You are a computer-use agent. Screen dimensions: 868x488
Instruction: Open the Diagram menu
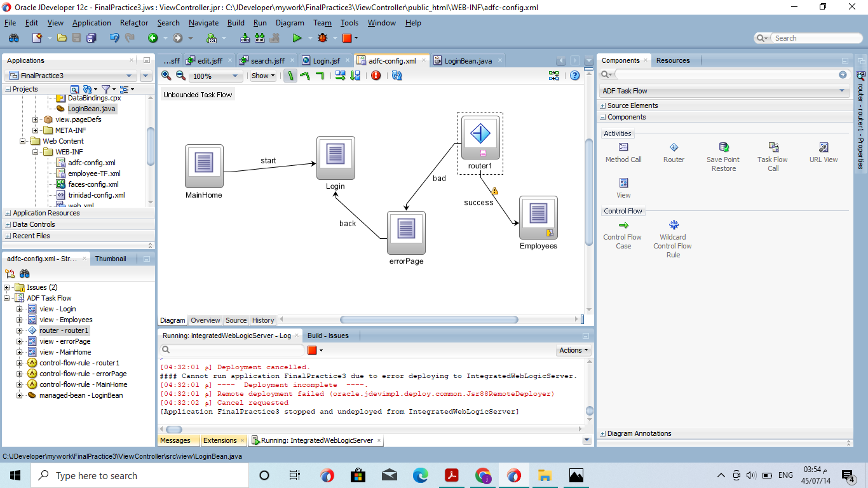290,23
